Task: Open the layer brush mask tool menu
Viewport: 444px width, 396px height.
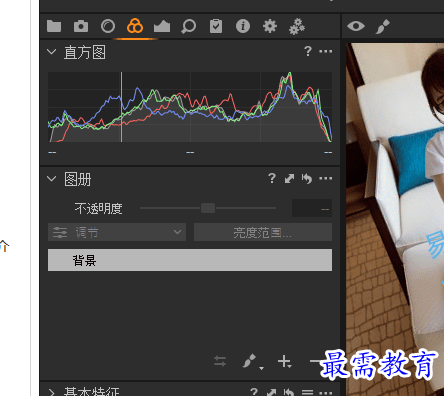Action: [252, 362]
